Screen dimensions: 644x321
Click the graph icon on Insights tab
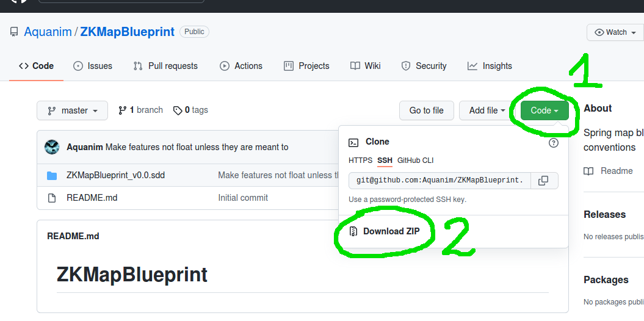click(472, 66)
